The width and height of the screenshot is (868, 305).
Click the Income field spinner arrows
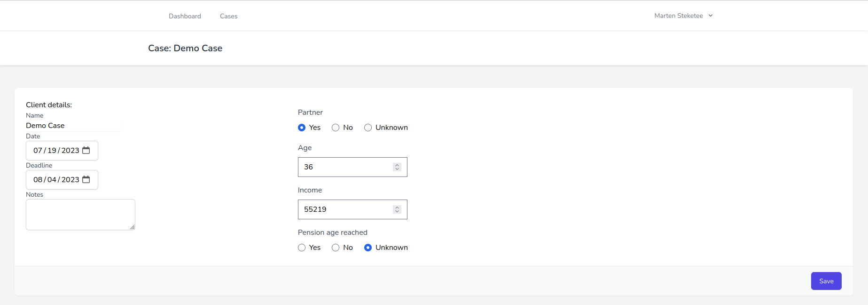(397, 209)
